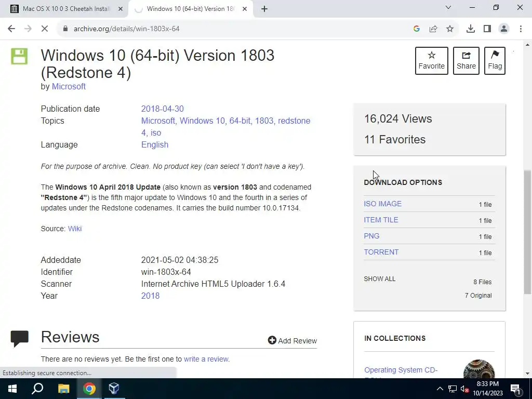Click the 16,024 Views text
This screenshot has width=532, height=399.
[x=398, y=119]
